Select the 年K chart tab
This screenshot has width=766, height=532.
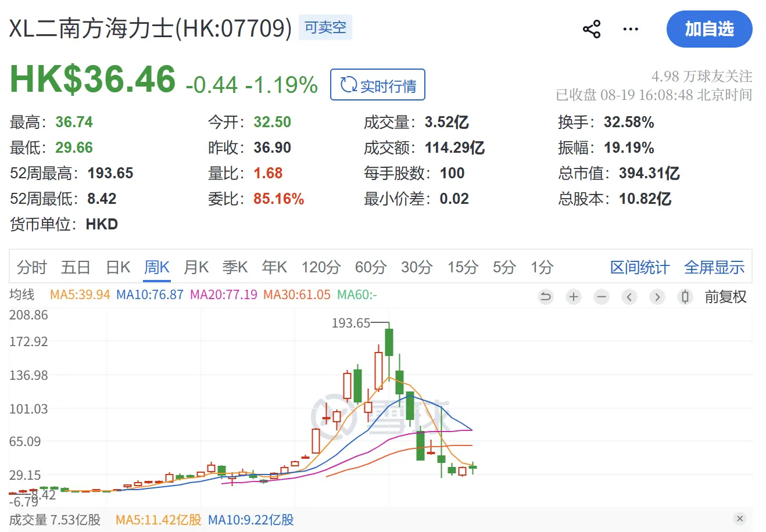point(274,267)
